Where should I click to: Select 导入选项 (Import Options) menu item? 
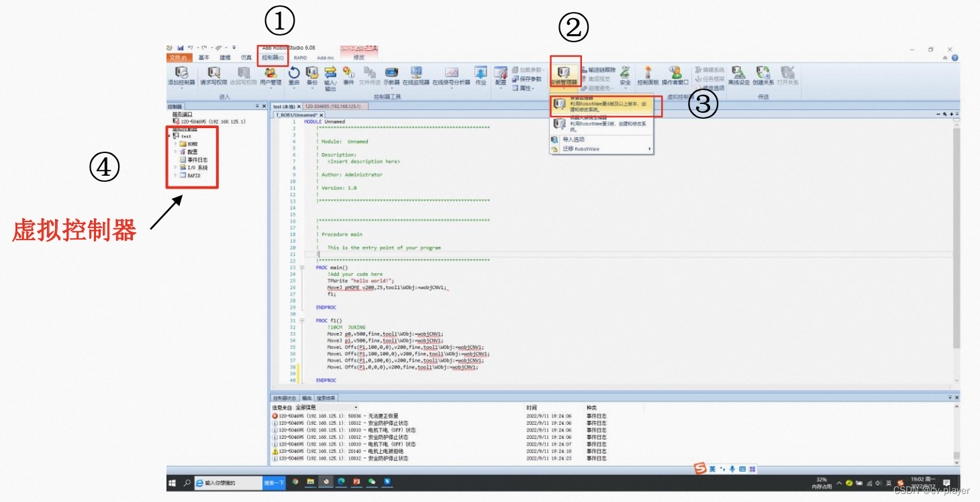[601, 140]
